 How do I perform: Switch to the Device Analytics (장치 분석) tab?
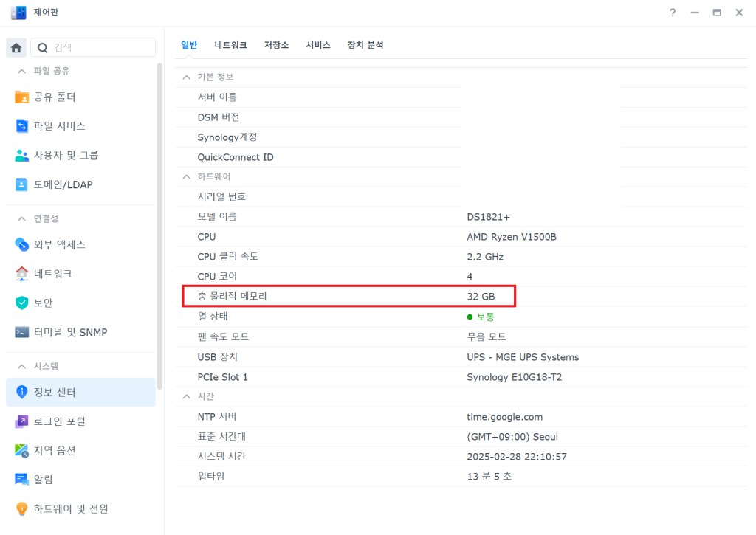point(365,45)
